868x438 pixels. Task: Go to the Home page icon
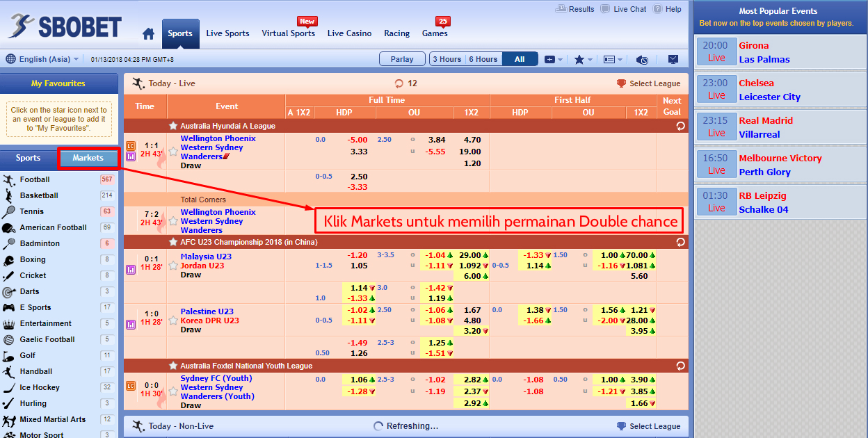148,33
